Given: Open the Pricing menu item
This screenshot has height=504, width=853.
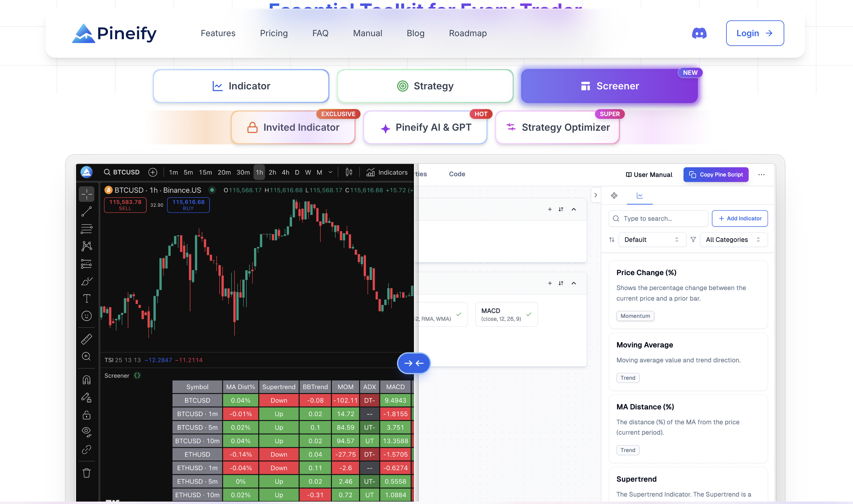Looking at the screenshot, I should [273, 33].
